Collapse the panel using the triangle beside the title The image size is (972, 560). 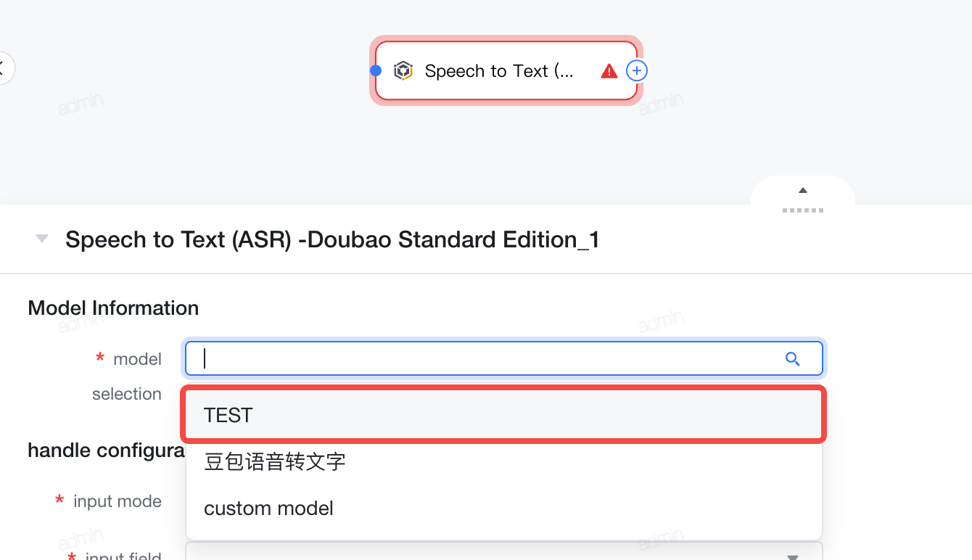pyautogui.click(x=42, y=239)
